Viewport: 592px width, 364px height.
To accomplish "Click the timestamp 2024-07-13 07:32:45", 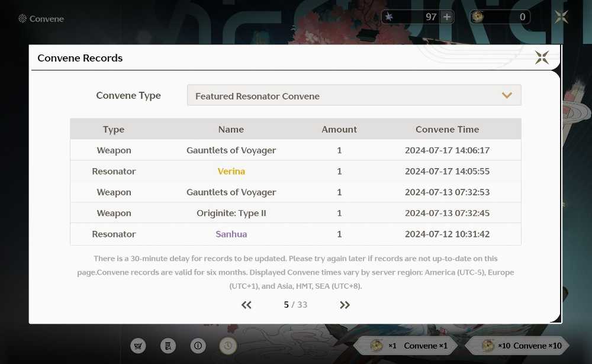I will pos(447,213).
